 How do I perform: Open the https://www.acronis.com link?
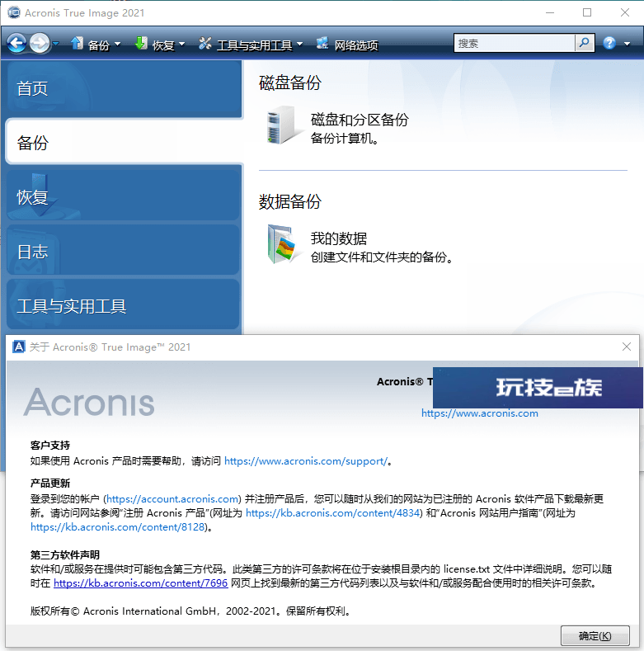(480, 413)
